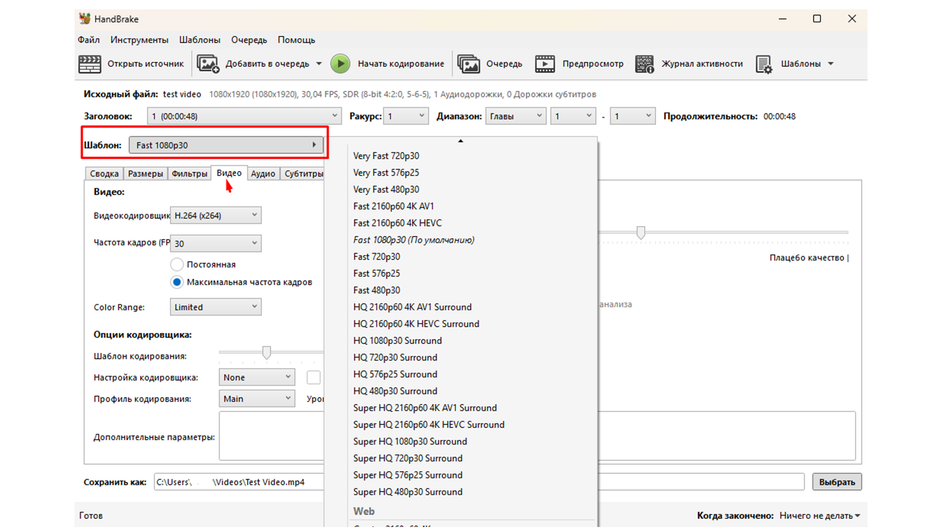Click the quality slider thumb
Image resolution: width=944 pixels, height=531 pixels.
641,232
